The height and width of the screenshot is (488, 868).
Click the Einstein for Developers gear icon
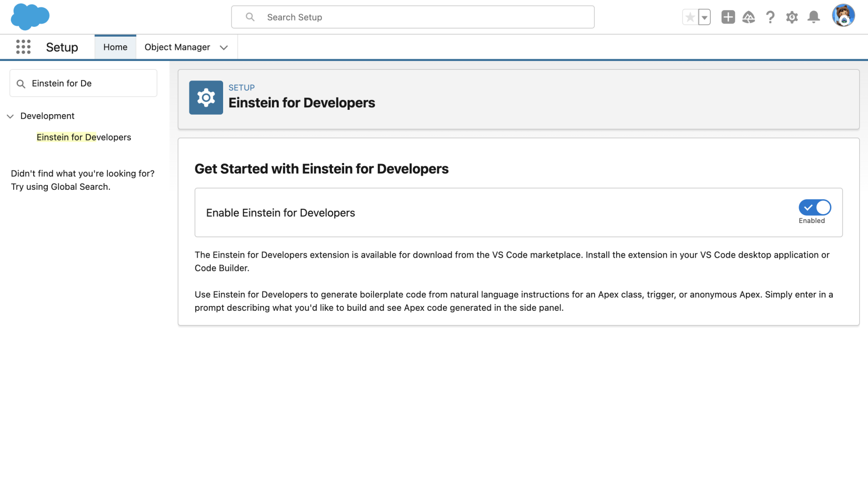(206, 98)
